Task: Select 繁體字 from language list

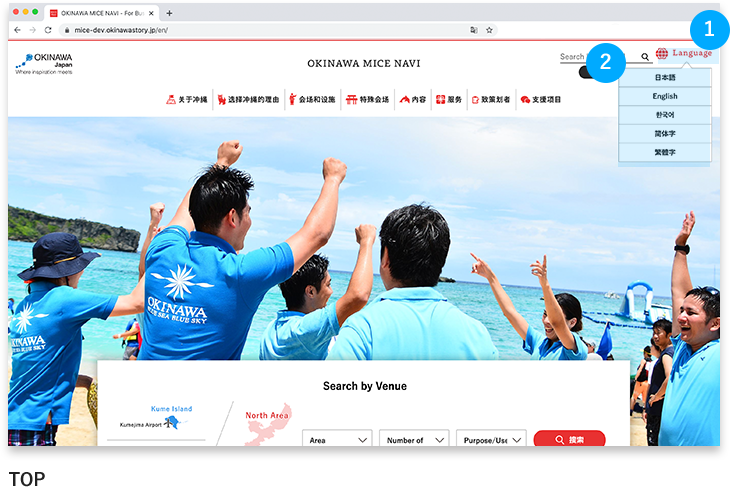Action: click(665, 152)
